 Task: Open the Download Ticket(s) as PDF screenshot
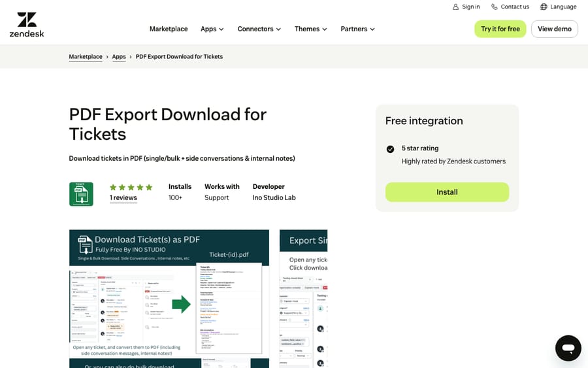[x=169, y=299]
